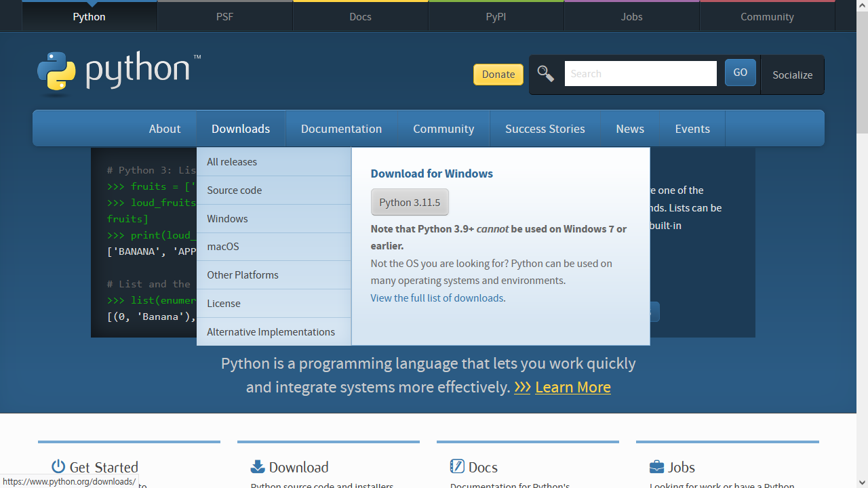Open the About navigation menu

click(165, 129)
